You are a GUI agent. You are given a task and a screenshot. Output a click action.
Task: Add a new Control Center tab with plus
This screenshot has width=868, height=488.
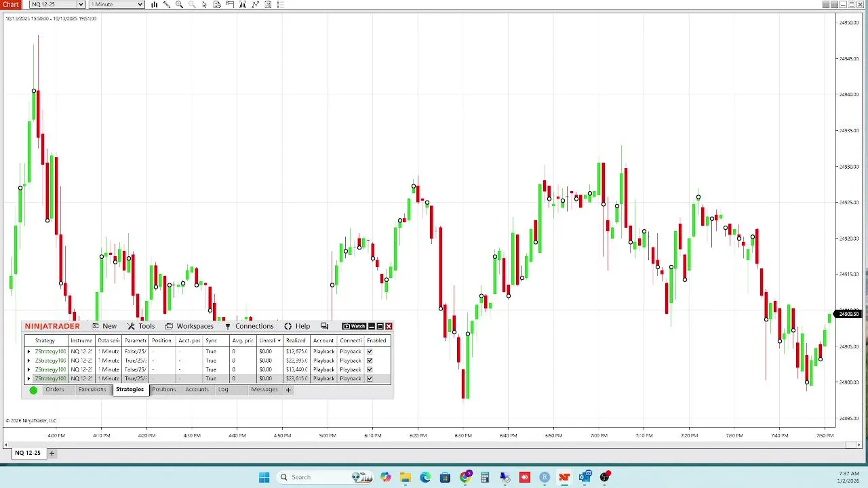tap(288, 390)
